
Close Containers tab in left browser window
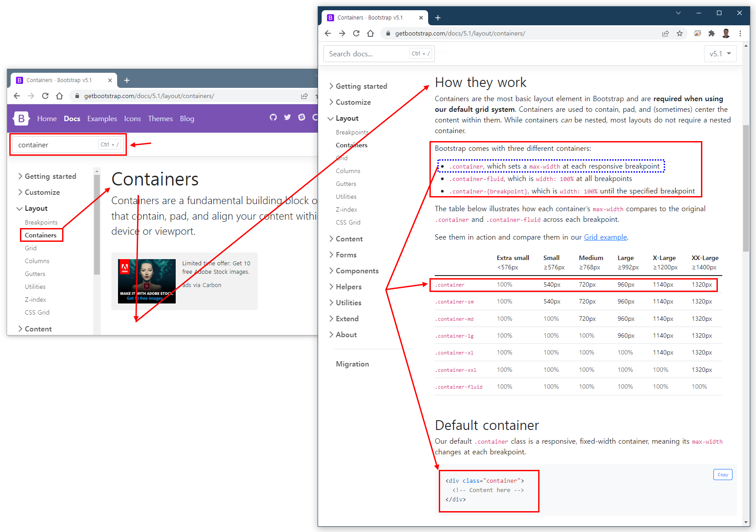click(110, 80)
